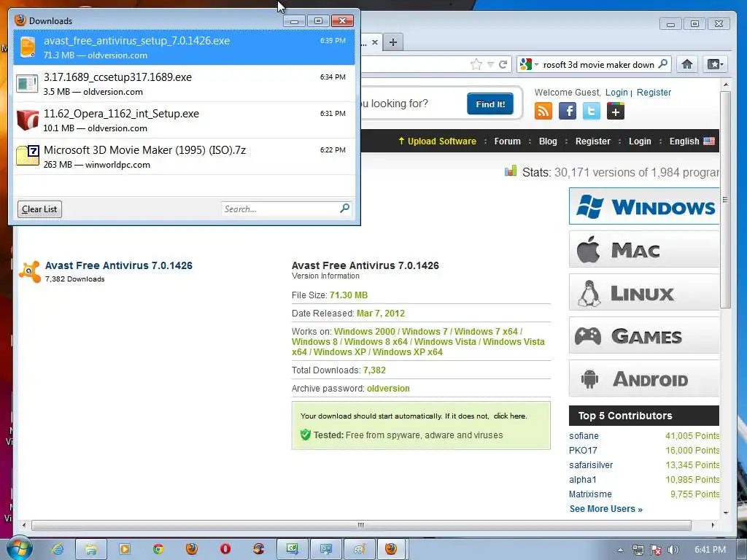
Task: Open the URL history dropdown arrow
Action: tap(490, 64)
